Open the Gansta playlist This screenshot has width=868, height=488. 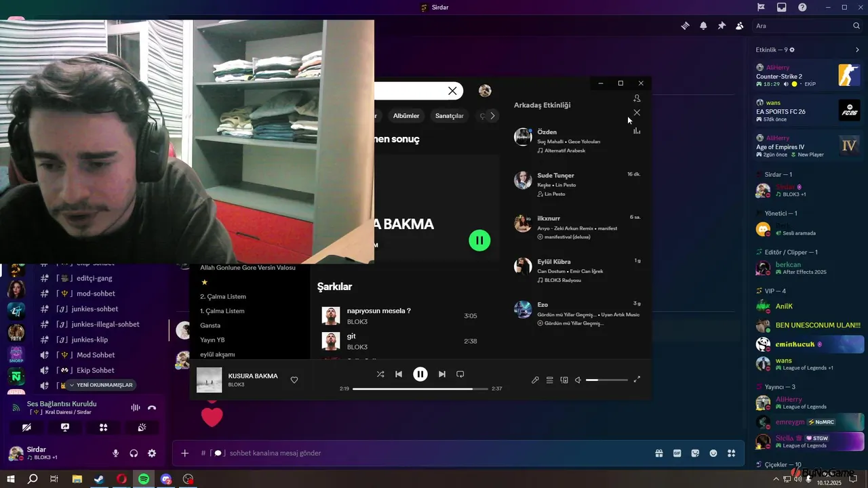[210, 325]
